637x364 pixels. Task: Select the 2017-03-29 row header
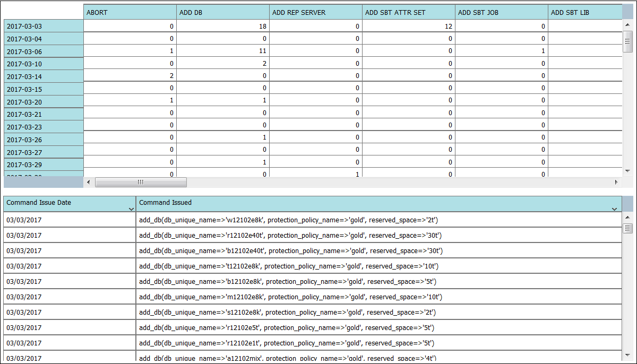(x=44, y=164)
